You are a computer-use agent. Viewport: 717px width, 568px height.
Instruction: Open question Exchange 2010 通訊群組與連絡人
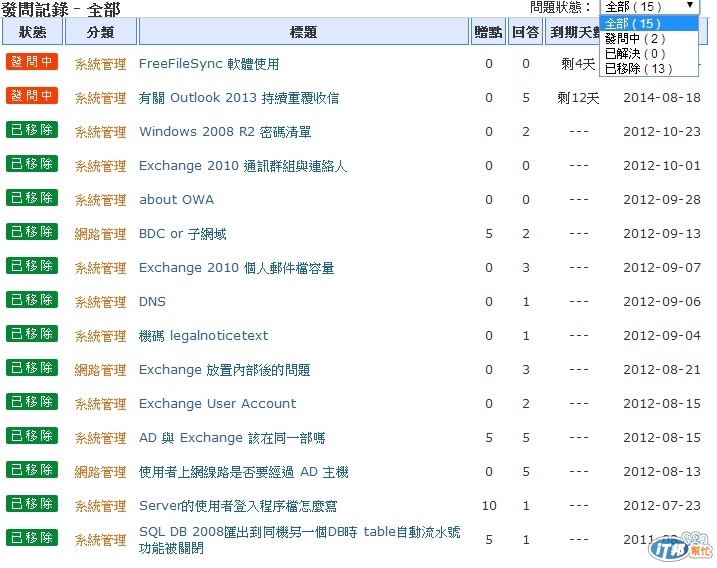[243, 166]
